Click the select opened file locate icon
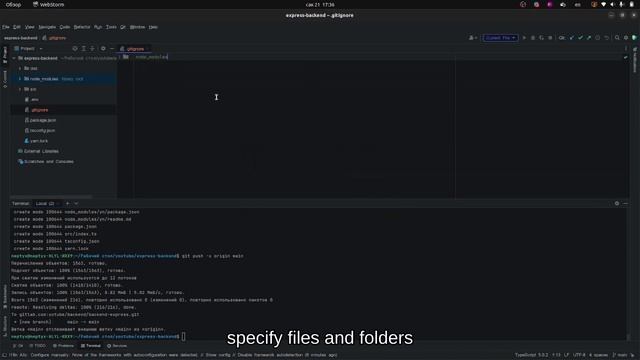The height and width of the screenshot is (360, 640). tap(75, 49)
